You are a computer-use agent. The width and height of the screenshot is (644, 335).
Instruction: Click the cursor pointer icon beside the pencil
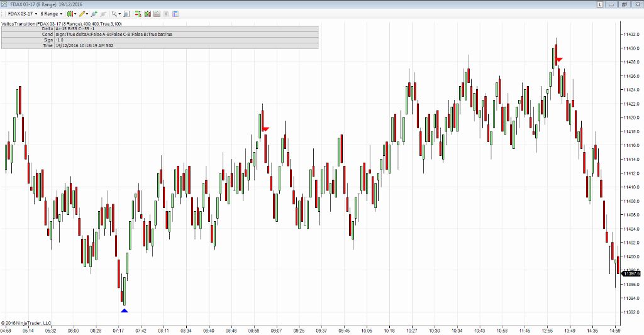coord(94,13)
